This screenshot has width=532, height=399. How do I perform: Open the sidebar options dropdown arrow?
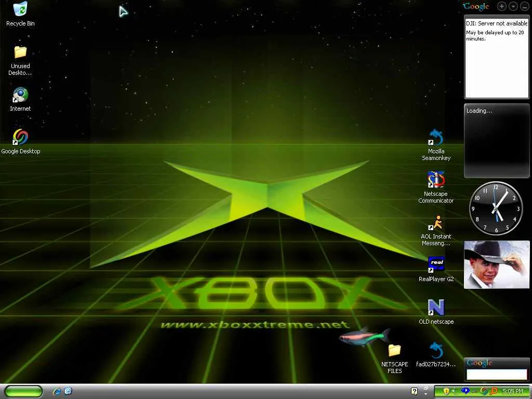pos(513,6)
